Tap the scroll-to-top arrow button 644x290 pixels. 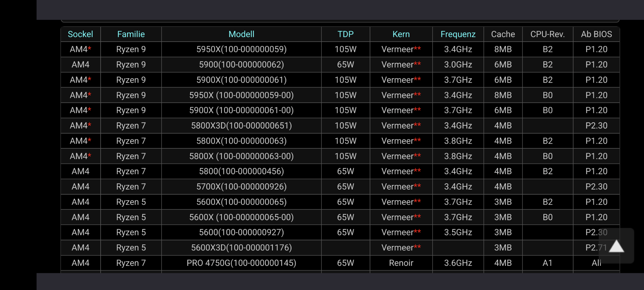(616, 246)
